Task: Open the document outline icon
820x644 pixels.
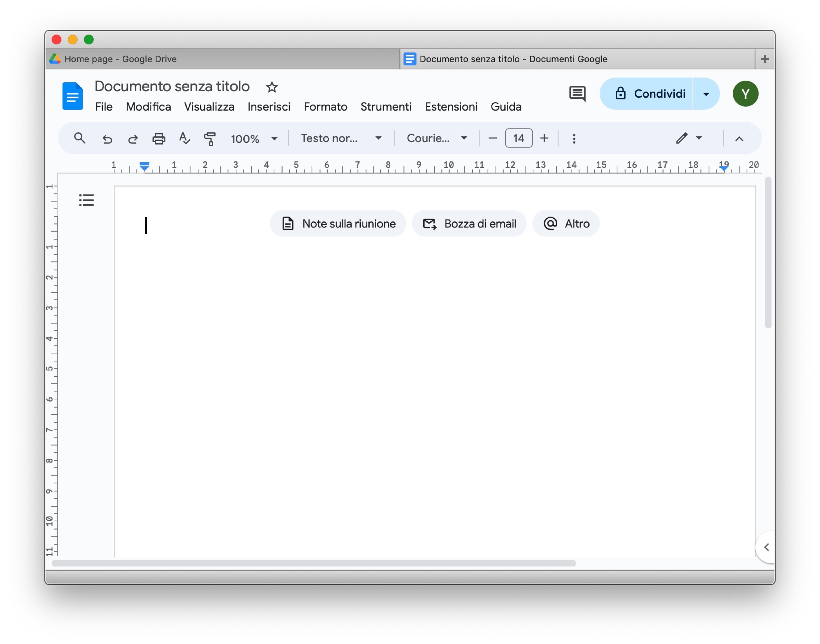Action: click(x=86, y=200)
